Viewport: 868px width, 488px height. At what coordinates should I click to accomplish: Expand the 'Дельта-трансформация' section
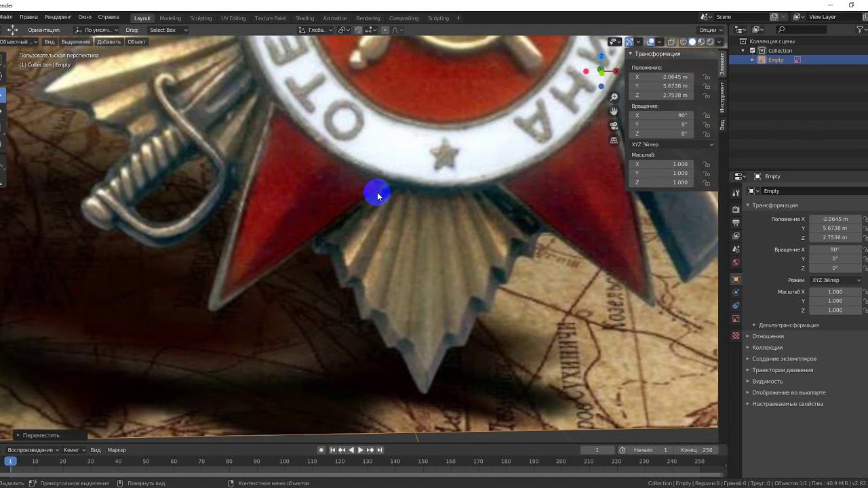pyautogui.click(x=788, y=325)
